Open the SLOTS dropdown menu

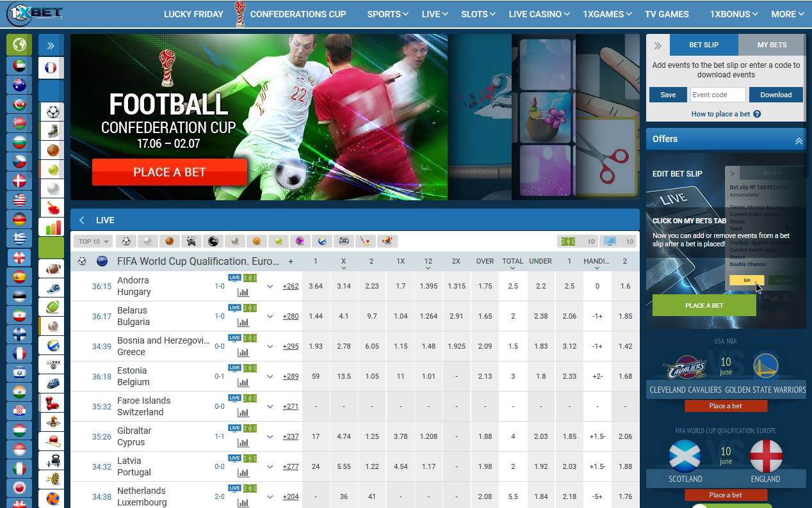tap(478, 14)
